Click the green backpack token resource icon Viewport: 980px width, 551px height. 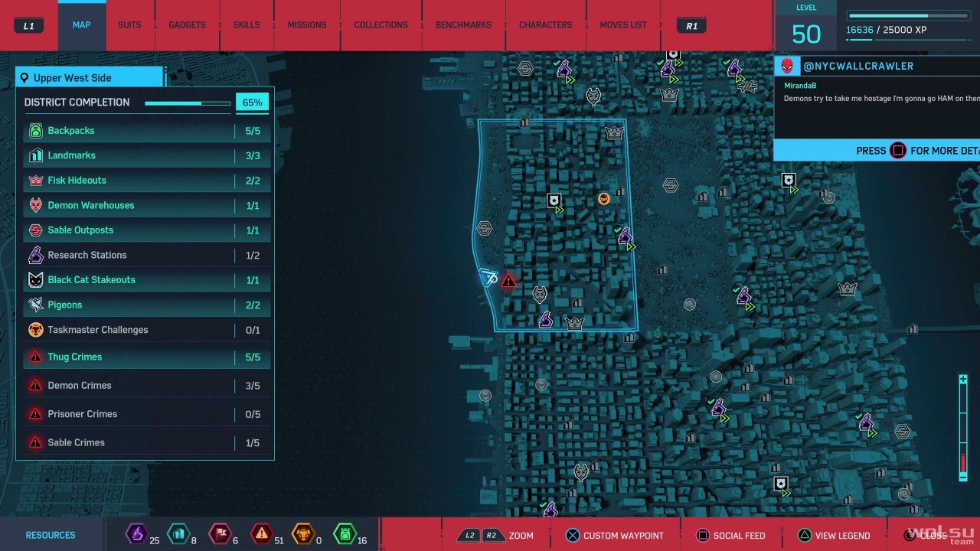click(345, 533)
